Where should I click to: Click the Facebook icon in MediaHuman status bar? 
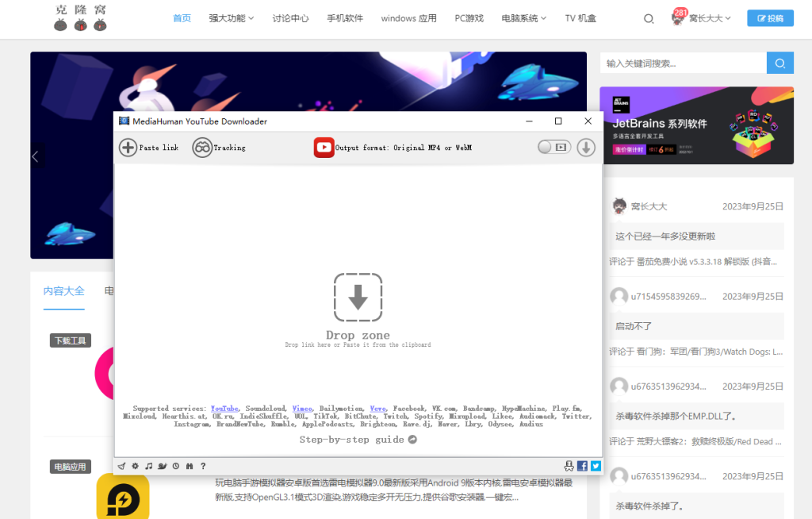(x=582, y=466)
